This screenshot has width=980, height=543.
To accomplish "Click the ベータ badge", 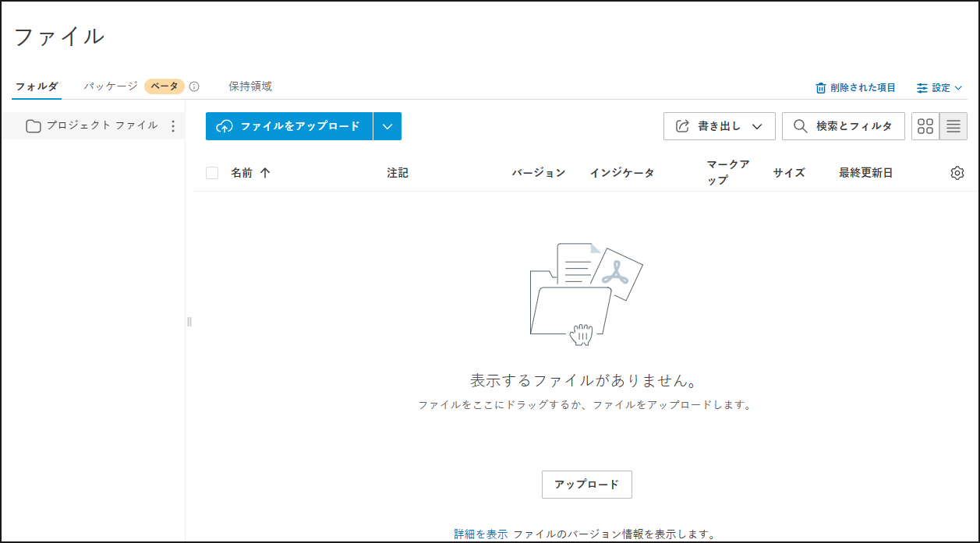I will tap(165, 86).
